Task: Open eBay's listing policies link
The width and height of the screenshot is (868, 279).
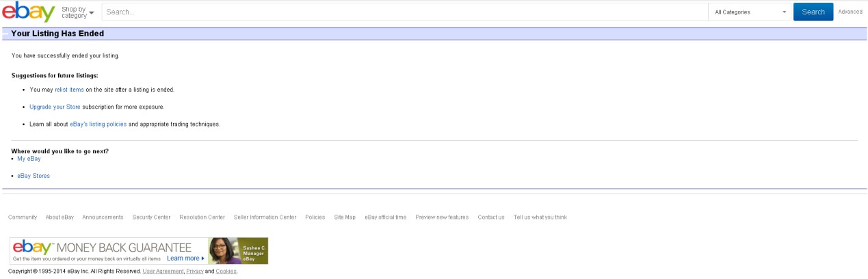Action: [x=98, y=124]
